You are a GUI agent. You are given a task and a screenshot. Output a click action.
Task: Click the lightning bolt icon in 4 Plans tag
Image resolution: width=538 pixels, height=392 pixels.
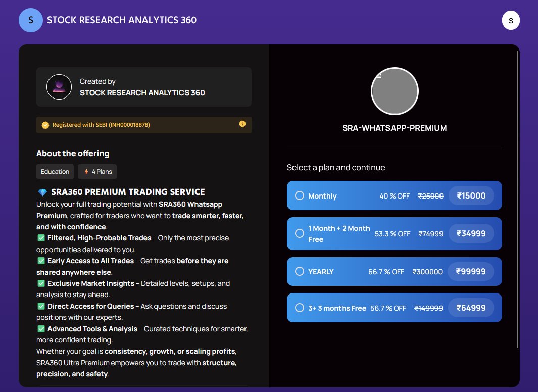(x=86, y=171)
